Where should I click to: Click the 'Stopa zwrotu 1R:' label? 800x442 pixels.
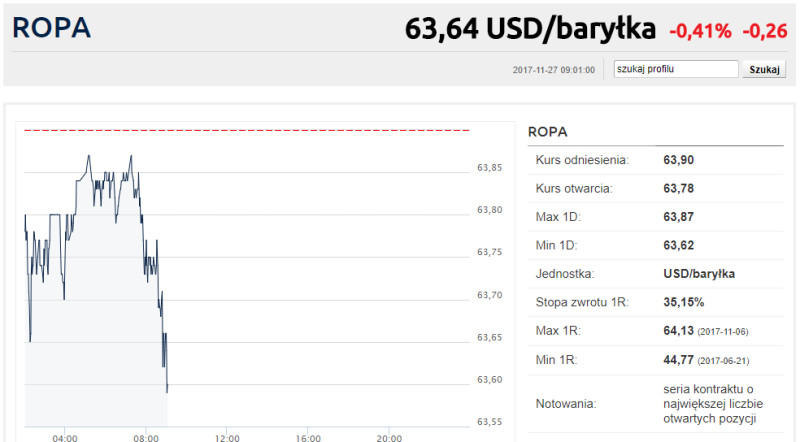coord(582,302)
